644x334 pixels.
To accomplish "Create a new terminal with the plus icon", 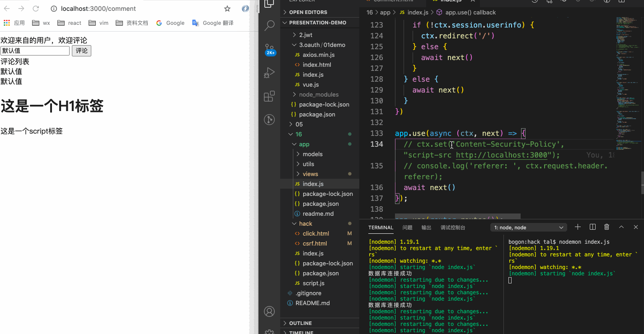I will 578,227.
